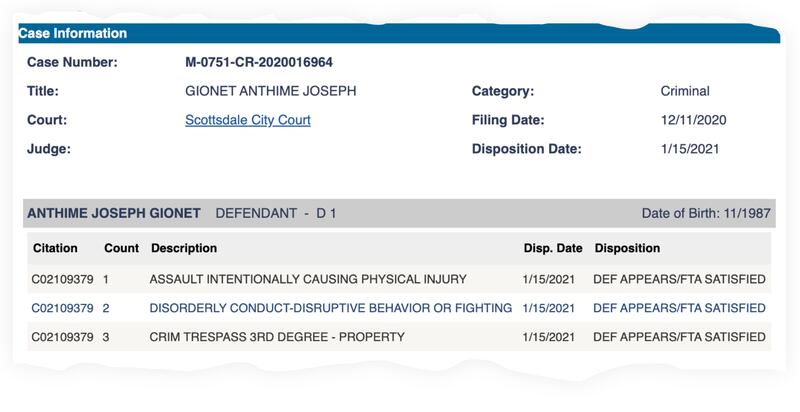Click the Disposition column header
Screen dimensions: 800x412
point(627,248)
